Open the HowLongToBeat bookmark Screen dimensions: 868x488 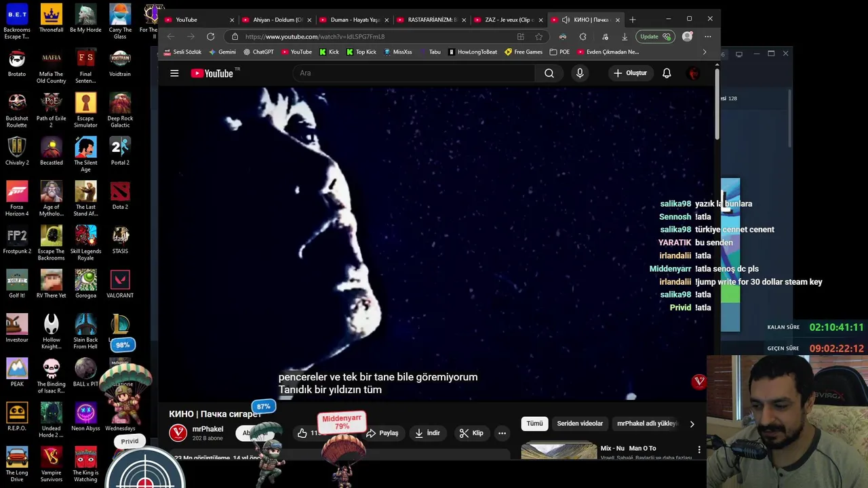pos(473,52)
